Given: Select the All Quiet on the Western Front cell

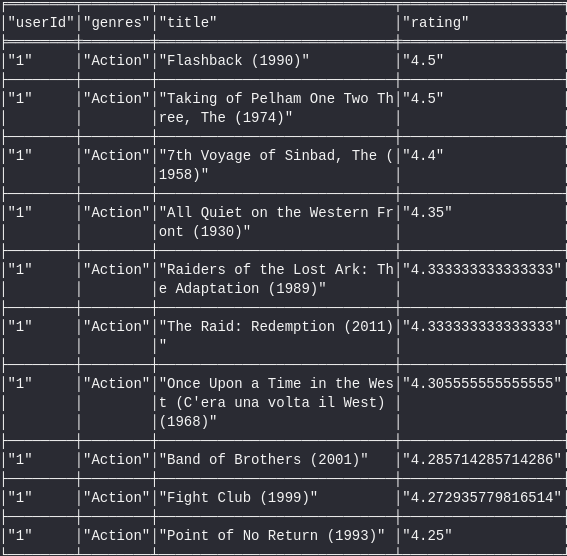Looking at the screenshot, I should [x=276, y=222].
